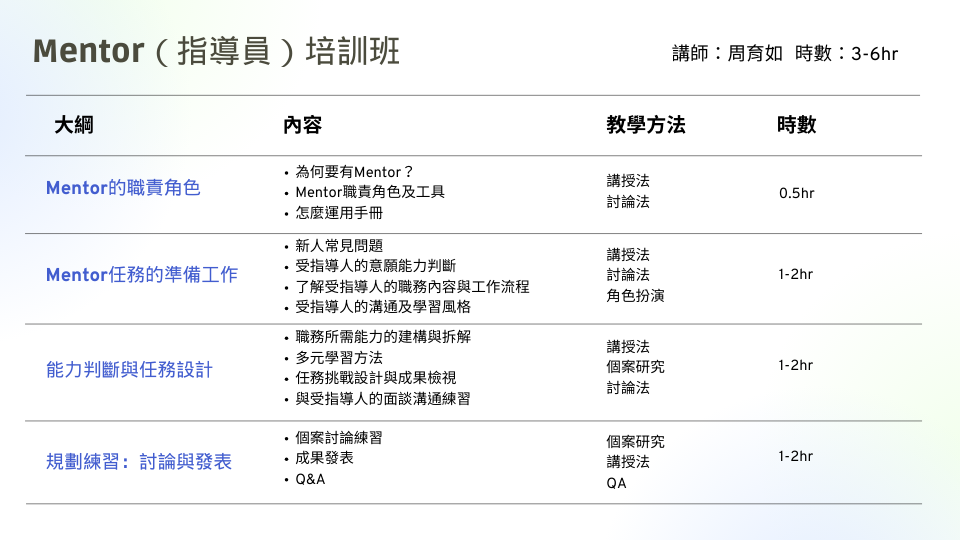Select the instructor text 講師:周育如

[727, 53]
